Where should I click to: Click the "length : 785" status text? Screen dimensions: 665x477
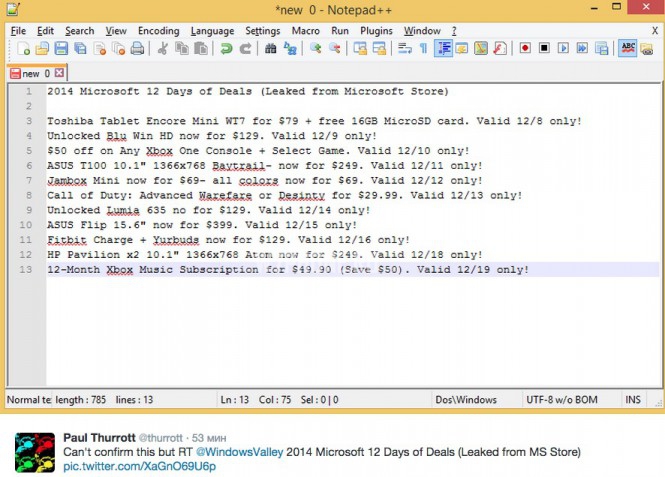81,400
